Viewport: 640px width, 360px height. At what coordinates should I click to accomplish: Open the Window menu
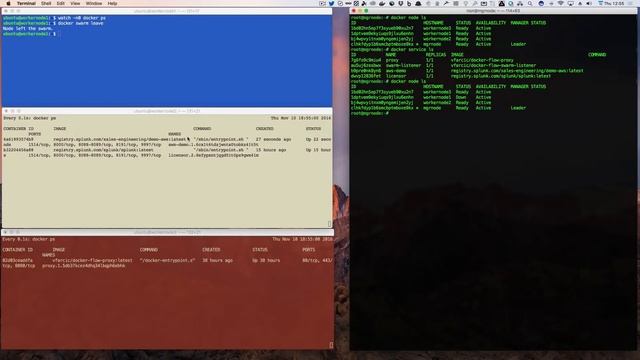[94, 3]
